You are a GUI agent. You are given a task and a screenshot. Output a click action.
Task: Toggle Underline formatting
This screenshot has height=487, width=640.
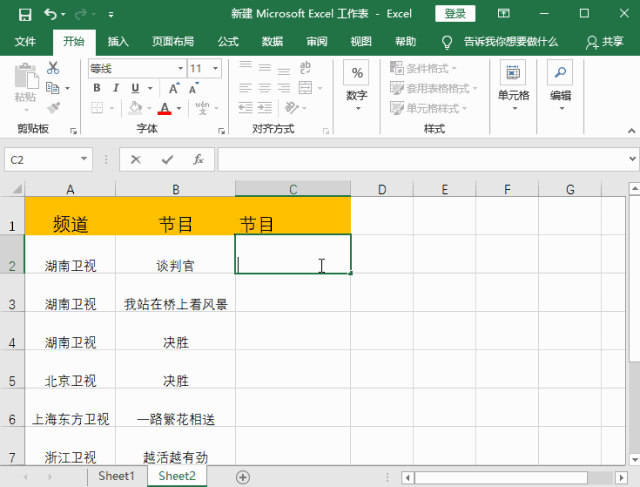coord(135,88)
